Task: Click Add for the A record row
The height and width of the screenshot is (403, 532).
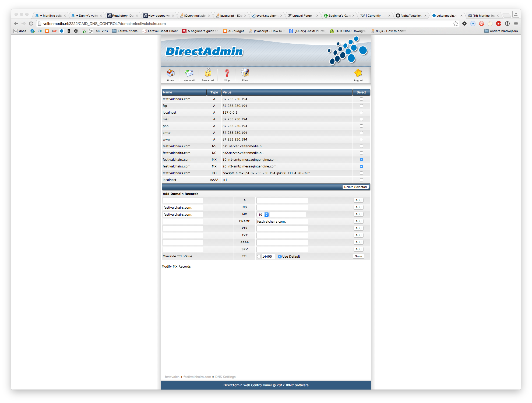Action: (x=358, y=200)
